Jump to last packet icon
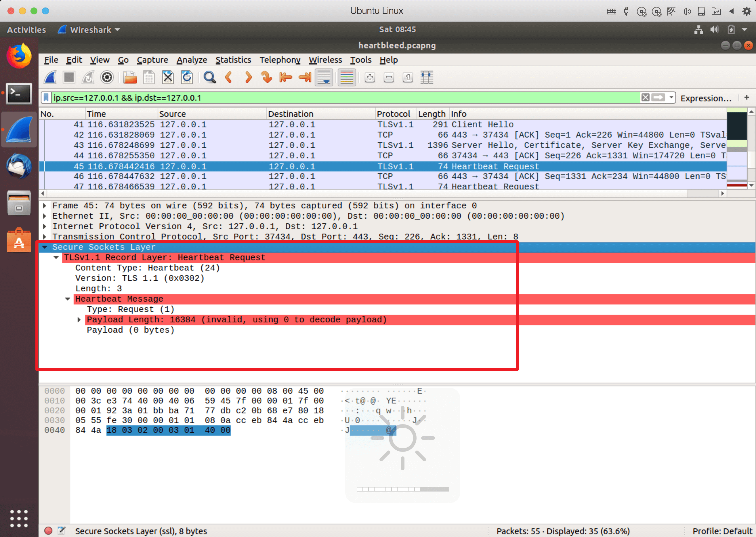Viewport: 756px width, 537px height. point(305,78)
